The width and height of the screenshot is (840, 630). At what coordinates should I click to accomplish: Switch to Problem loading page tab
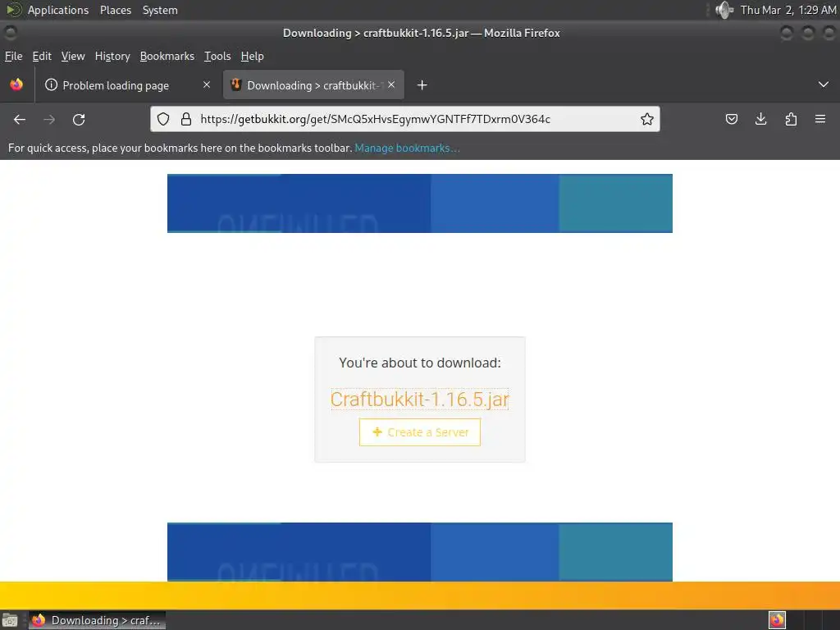click(127, 84)
